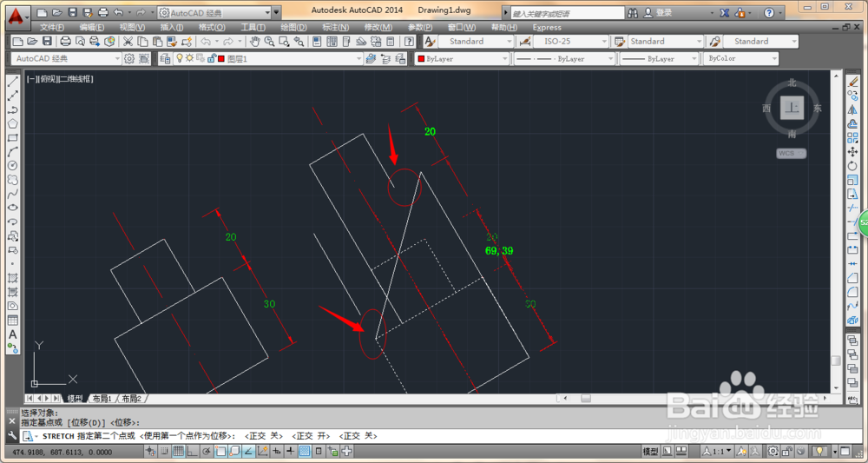Viewport: 868px width, 463px height.
Task: Click the Autodesk Exchange X icon
Action: coord(725,13)
